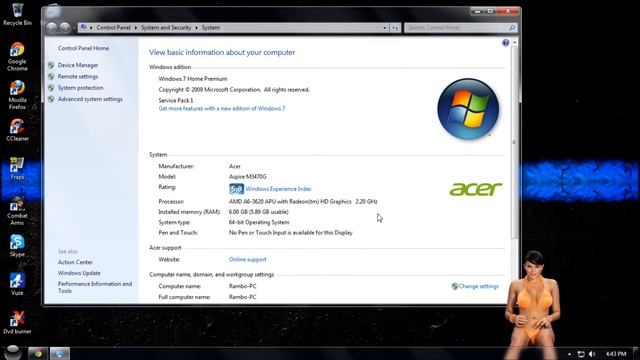The image size is (640, 360).
Task: Click the Aspire M3470G model value
Action: [x=248, y=177]
